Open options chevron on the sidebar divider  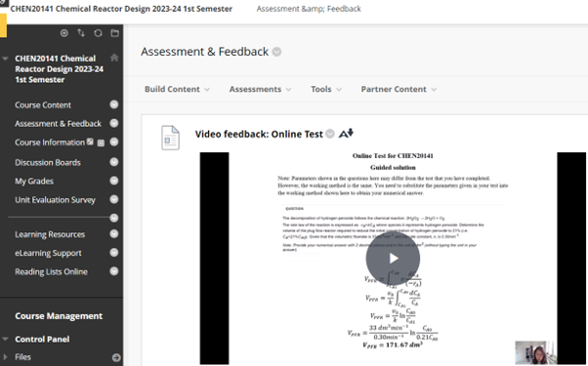114,218
